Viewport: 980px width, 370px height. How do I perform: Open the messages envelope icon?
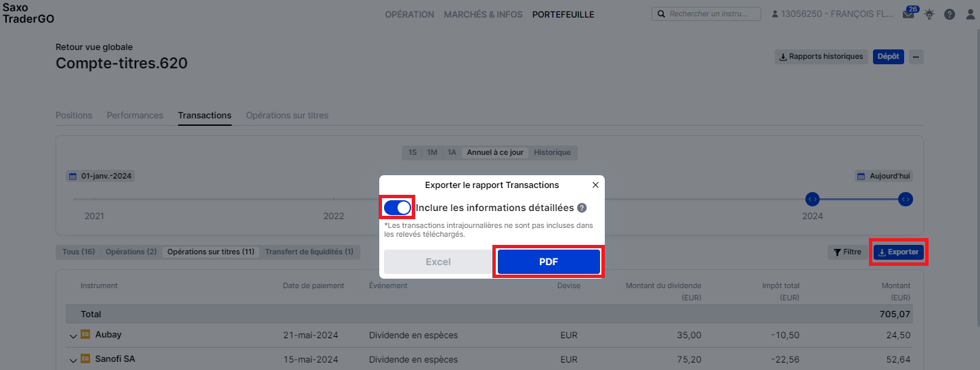click(908, 14)
